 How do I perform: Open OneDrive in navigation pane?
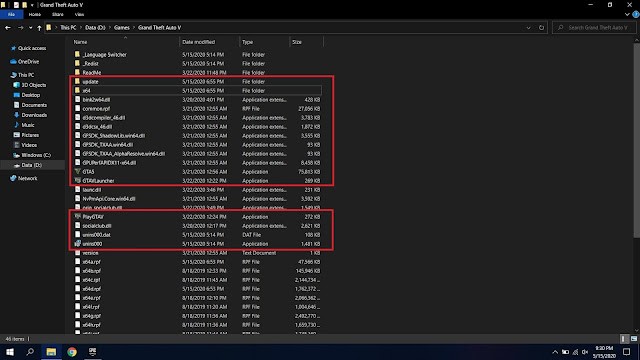(x=28, y=62)
